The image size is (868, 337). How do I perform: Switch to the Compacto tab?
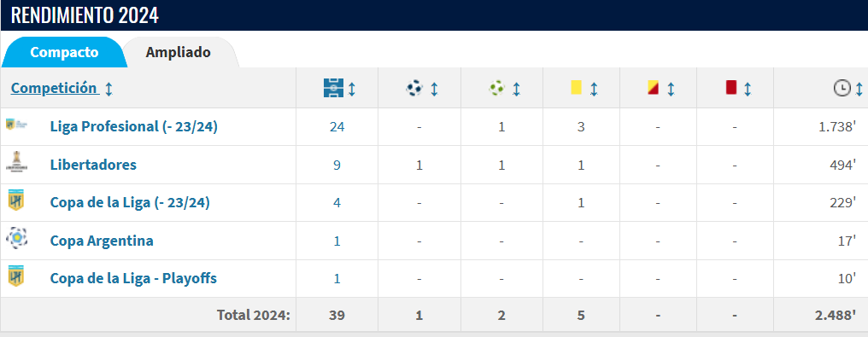pos(64,53)
